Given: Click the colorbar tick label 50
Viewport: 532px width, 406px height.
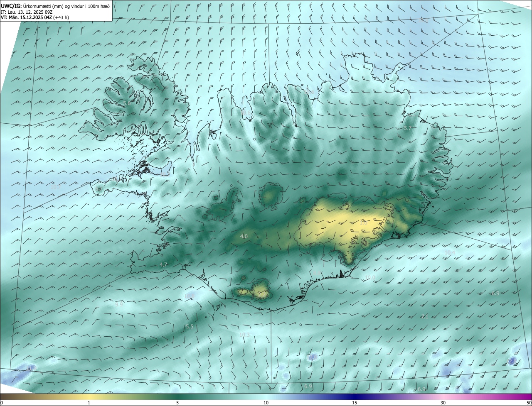Looking at the screenshot, I should (529, 403).
